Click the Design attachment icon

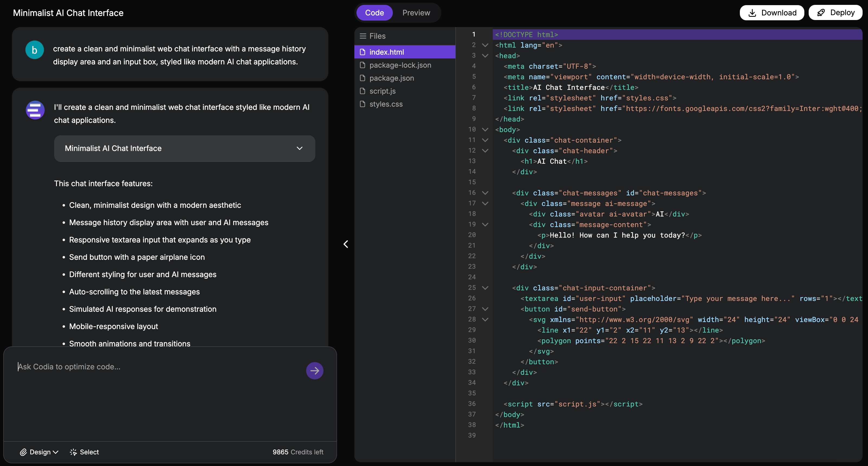point(23,452)
